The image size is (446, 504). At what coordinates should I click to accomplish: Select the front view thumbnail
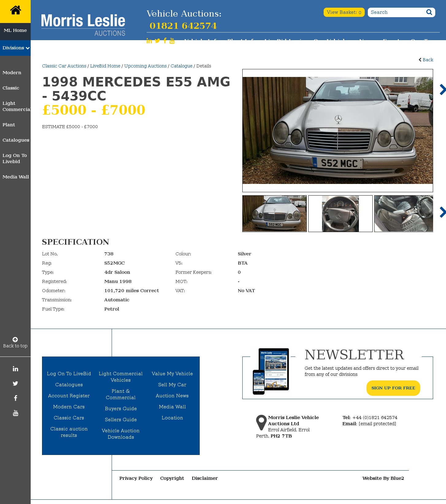pos(275,214)
